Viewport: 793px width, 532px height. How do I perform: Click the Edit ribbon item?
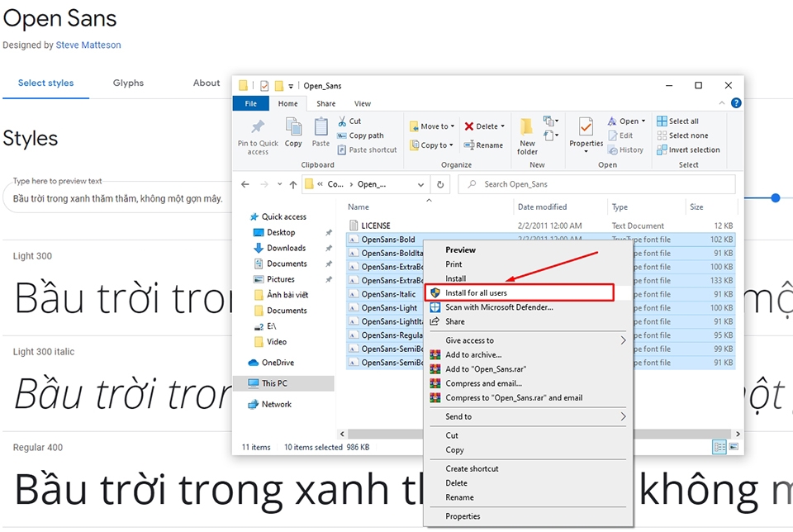620,135
